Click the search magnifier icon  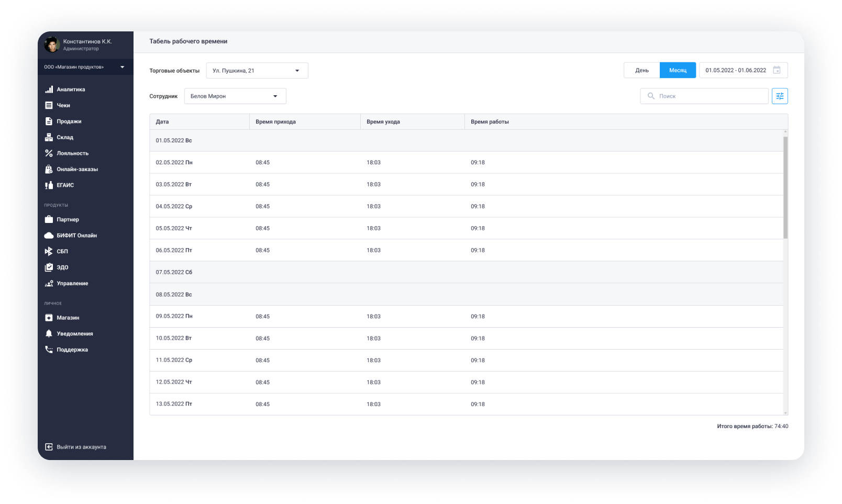pyautogui.click(x=651, y=96)
